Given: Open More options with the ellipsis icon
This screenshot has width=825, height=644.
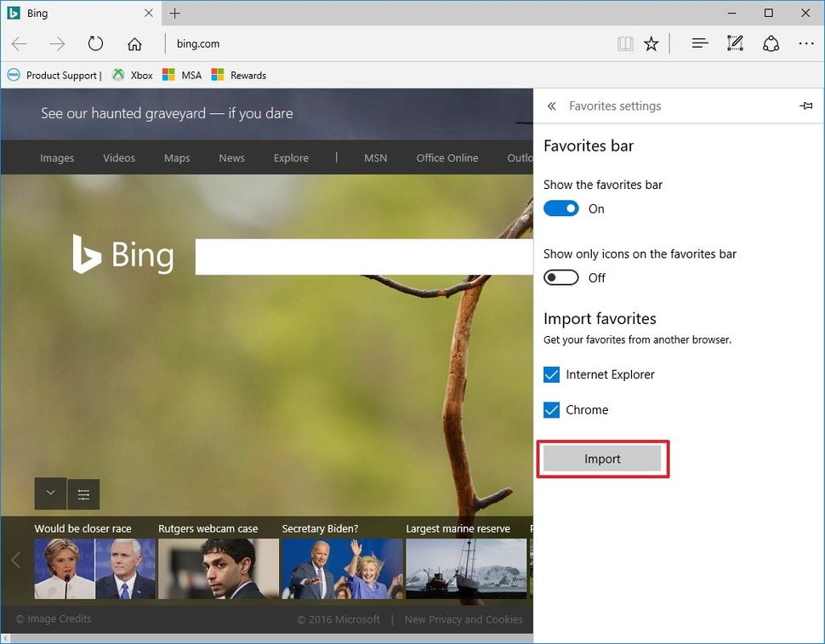Looking at the screenshot, I should click(805, 43).
